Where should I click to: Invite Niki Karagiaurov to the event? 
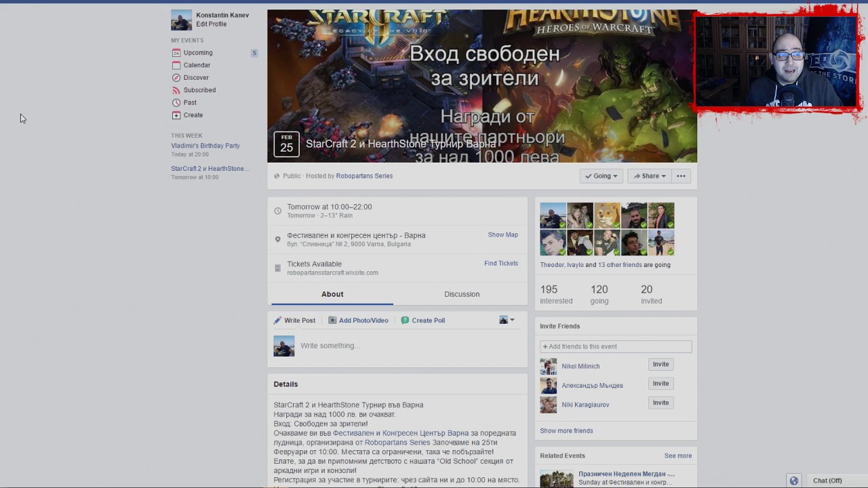click(x=660, y=403)
